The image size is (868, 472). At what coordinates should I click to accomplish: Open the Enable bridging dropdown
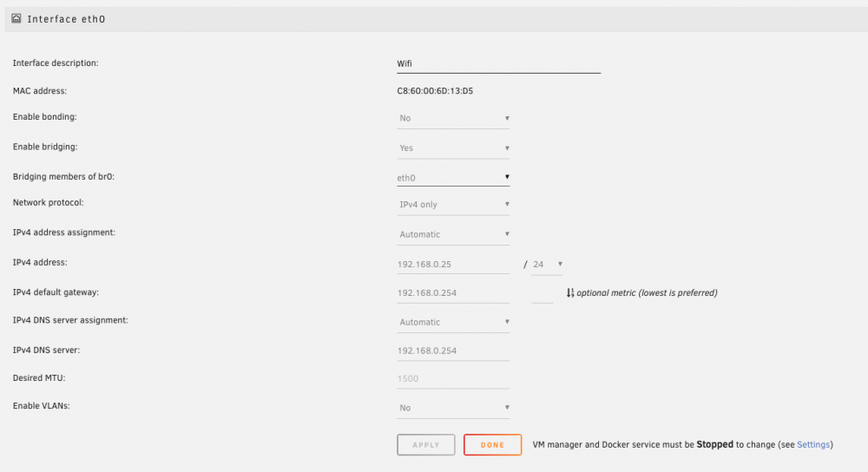tap(453, 147)
